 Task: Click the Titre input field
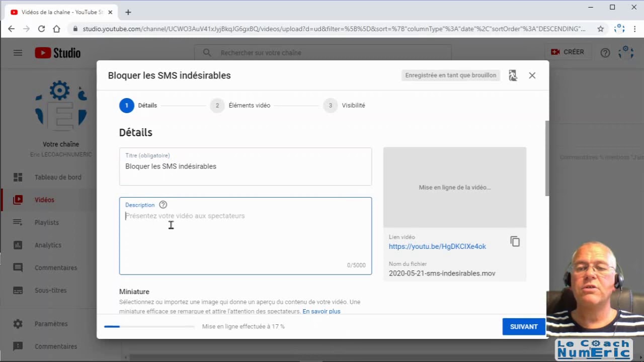pos(246,166)
